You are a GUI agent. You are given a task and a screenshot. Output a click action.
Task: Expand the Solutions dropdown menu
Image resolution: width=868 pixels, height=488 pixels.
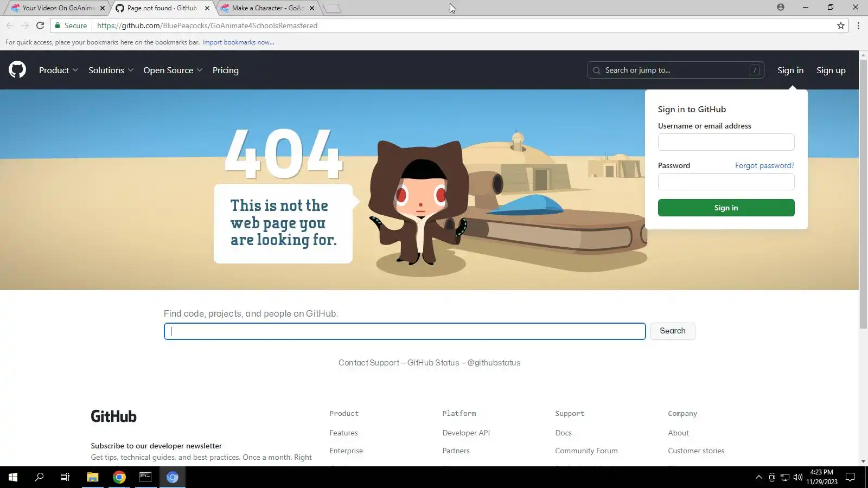(x=111, y=70)
